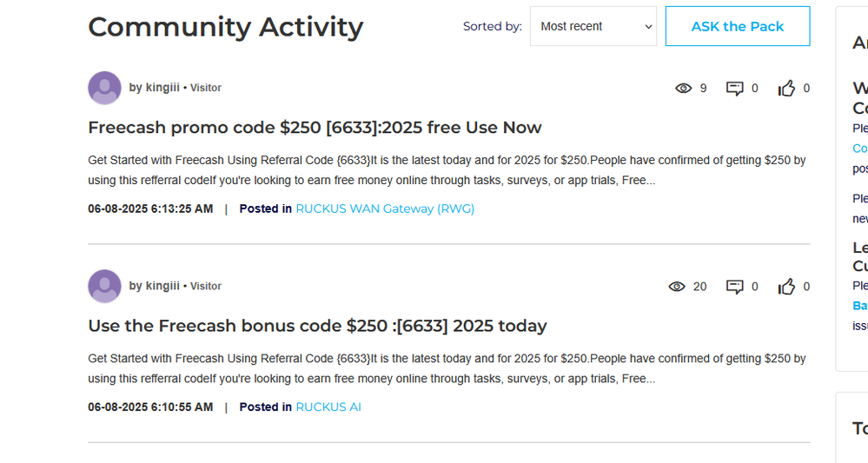Image resolution: width=868 pixels, height=463 pixels.
Task: Like the first Freecash promo post
Action: 786,88
